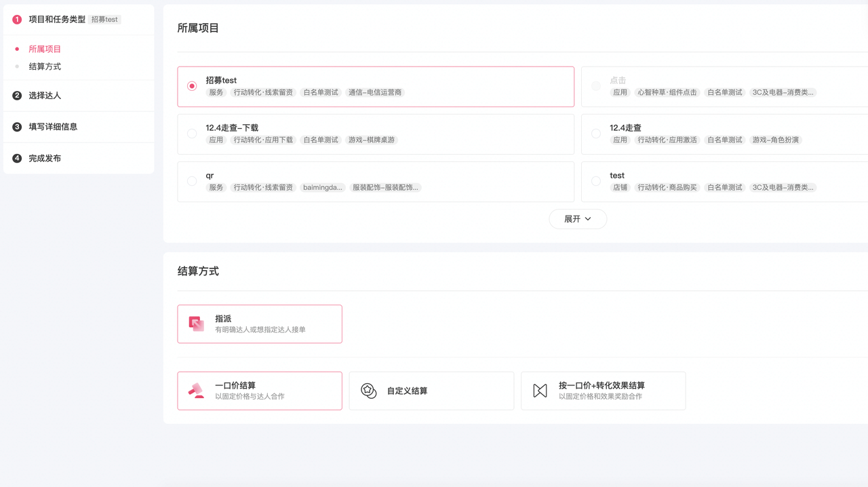The image size is (868, 487).
Task: Click step 1 number badge
Action: [x=17, y=20]
